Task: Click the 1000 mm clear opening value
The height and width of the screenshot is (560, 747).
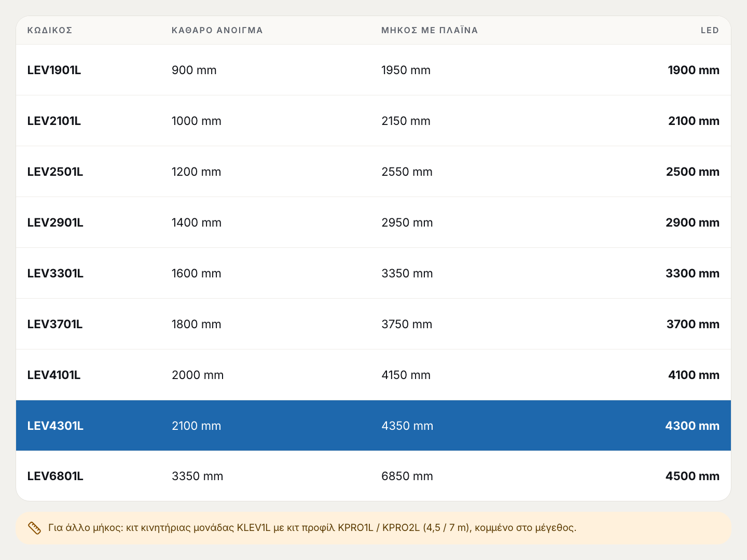Action: tap(197, 121)
